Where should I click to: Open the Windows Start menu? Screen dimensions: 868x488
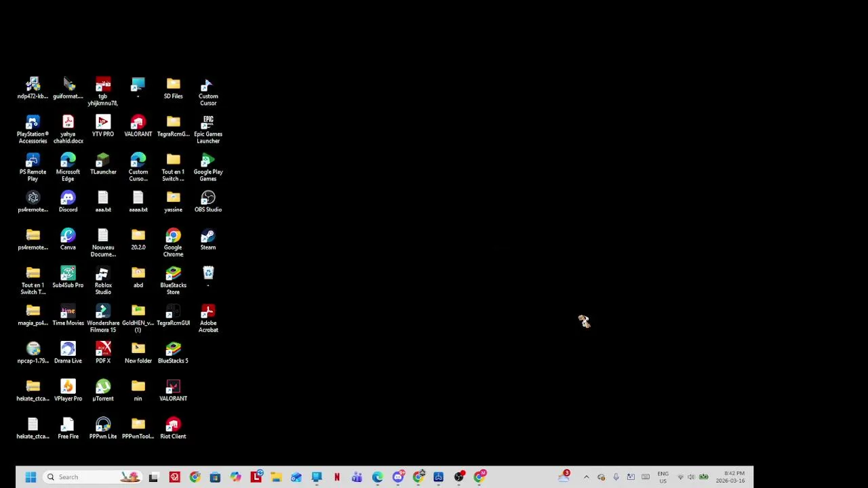click(x=31, y=477)
